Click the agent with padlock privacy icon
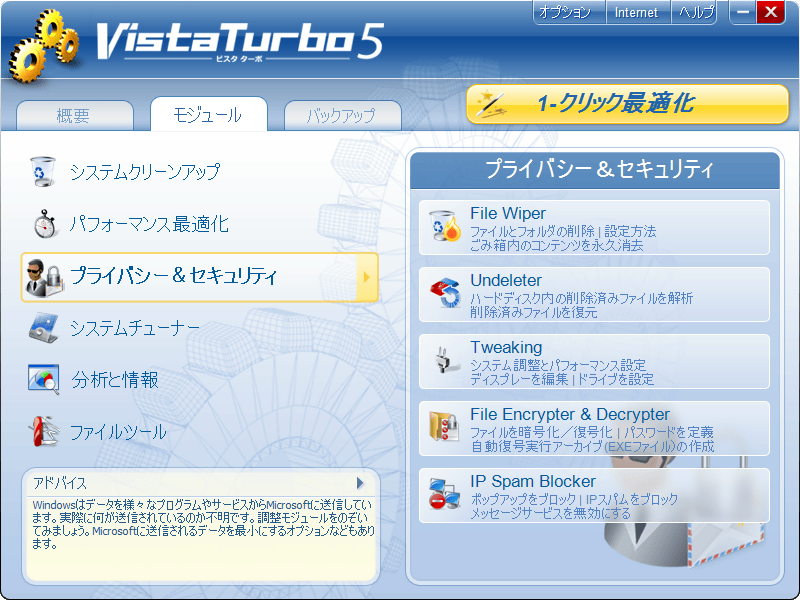The width and height of the screenshot is (800, 600). coord(45,277)
